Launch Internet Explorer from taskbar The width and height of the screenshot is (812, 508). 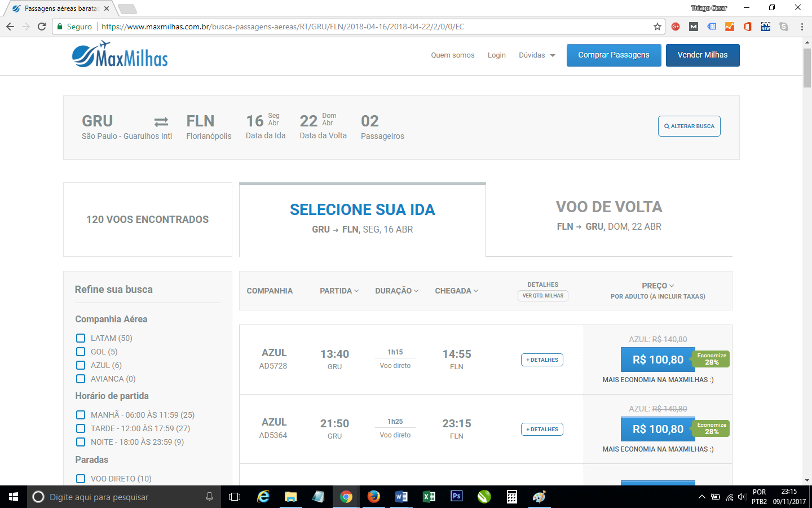263,497
